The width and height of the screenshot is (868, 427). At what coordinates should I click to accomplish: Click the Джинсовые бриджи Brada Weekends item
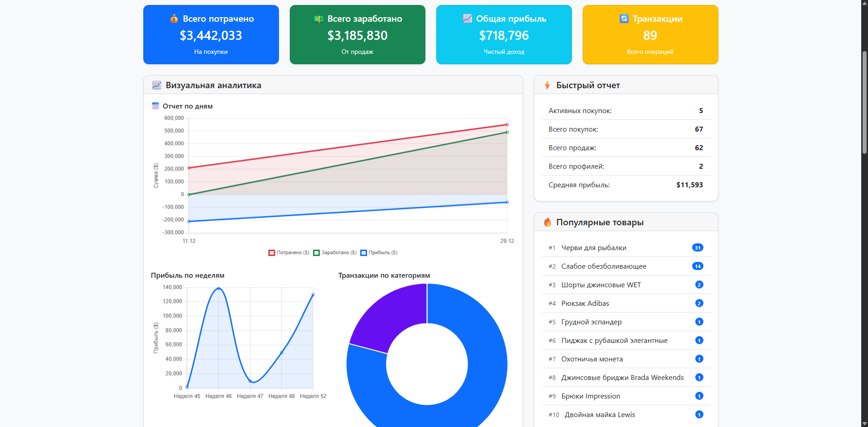pos(626,378)
